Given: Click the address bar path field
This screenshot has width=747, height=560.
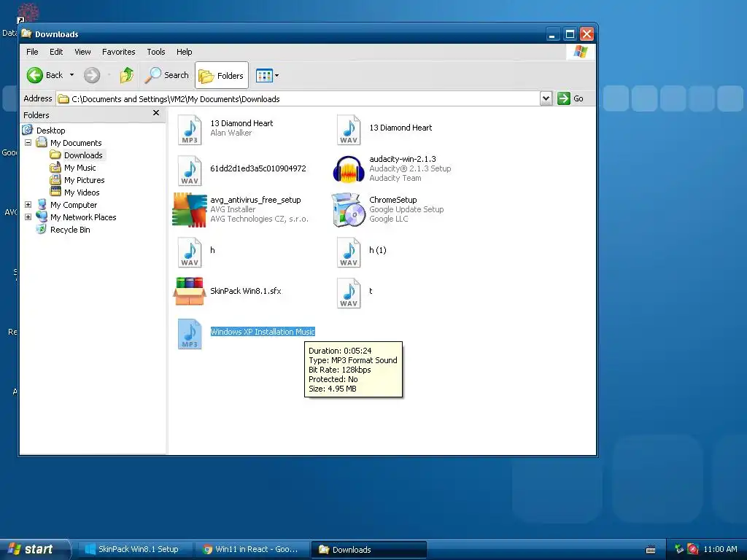Looking at the screenshot, I should click(298, 99).
